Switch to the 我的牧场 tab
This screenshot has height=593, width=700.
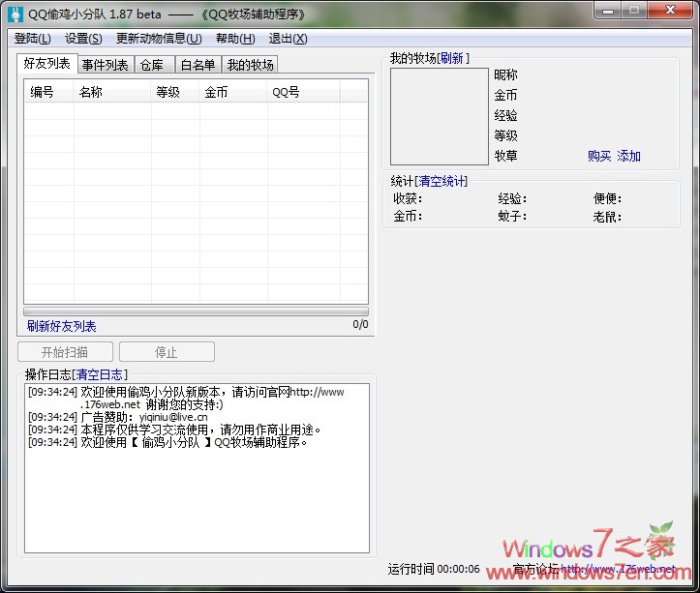point(250,65)
